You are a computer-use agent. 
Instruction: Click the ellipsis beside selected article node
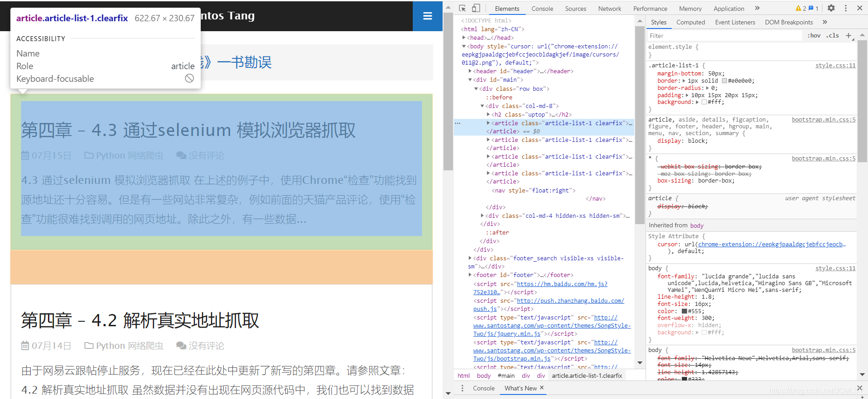(458, 123)
